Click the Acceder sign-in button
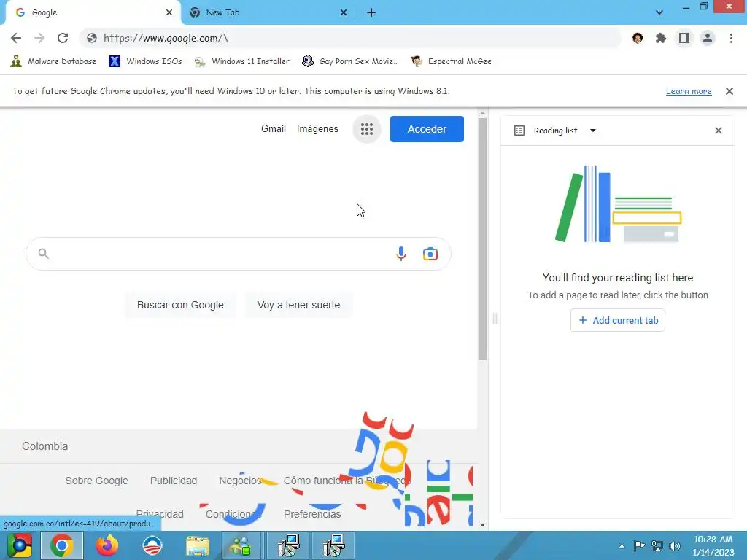The height and width of the screenshot is (560, 747). click(427, 129)
